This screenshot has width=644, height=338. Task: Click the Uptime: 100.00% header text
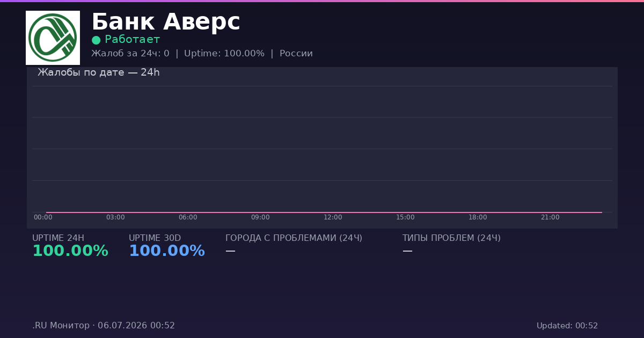(x=224, y=54)
